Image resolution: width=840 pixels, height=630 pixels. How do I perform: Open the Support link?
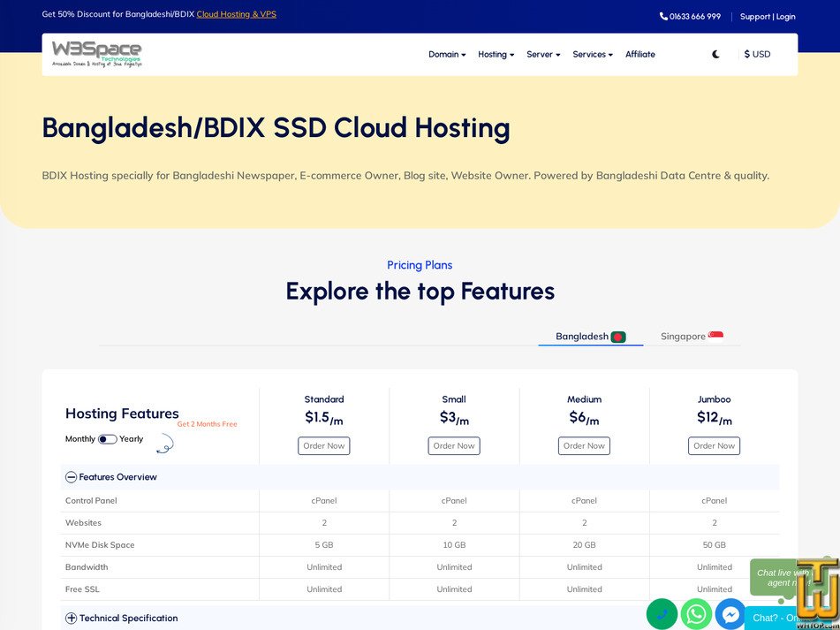tap(755, 17)
